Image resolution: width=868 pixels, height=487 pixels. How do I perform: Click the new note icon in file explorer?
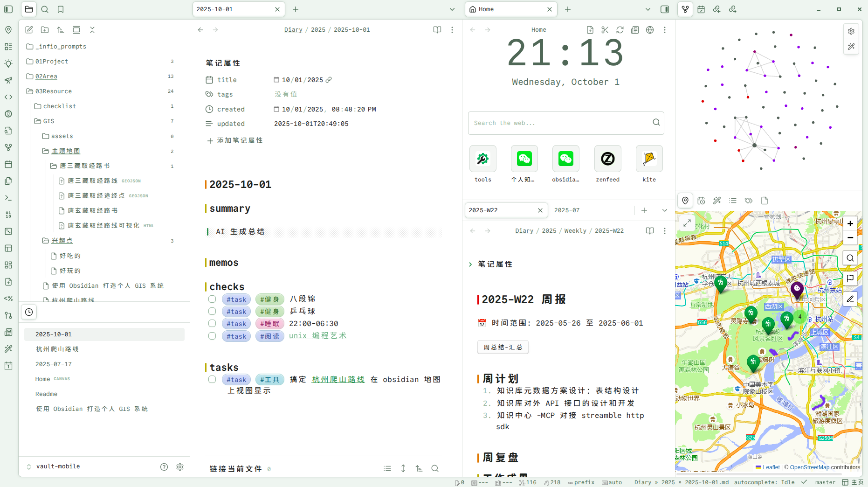click(x=29, y=30)
